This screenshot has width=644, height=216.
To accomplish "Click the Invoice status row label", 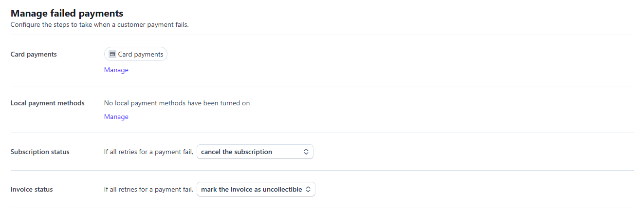I will click(32, 189).
